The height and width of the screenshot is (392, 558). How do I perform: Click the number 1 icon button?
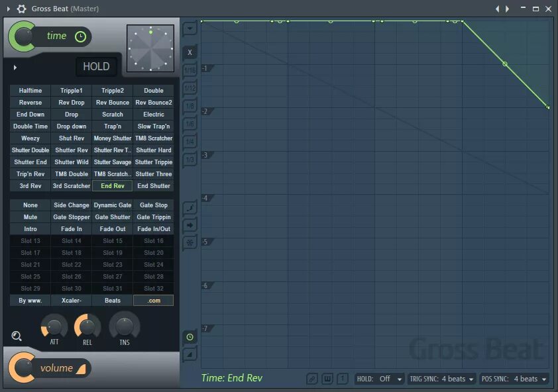tap(343, 379)
